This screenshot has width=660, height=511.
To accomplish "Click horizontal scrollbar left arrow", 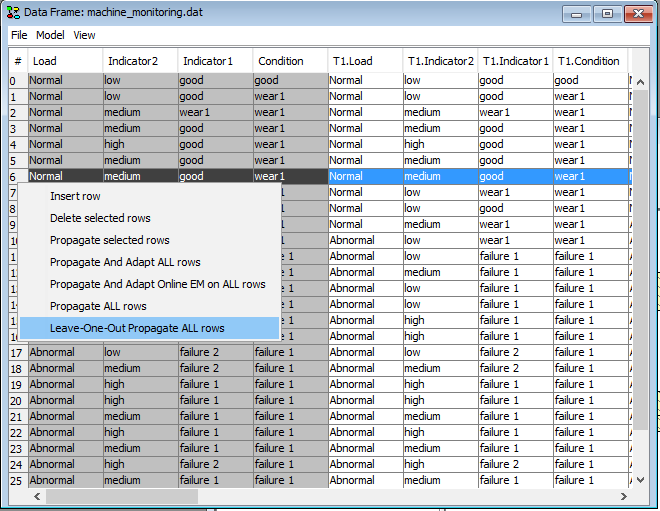I will pyautogui.click(x=37, y=497).
